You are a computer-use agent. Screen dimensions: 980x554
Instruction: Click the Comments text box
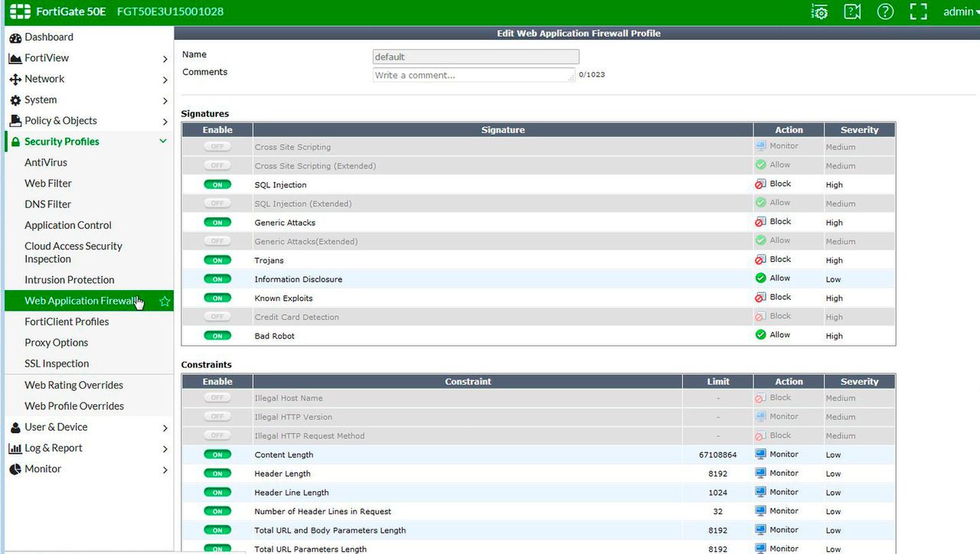click(x=473, y=75)
